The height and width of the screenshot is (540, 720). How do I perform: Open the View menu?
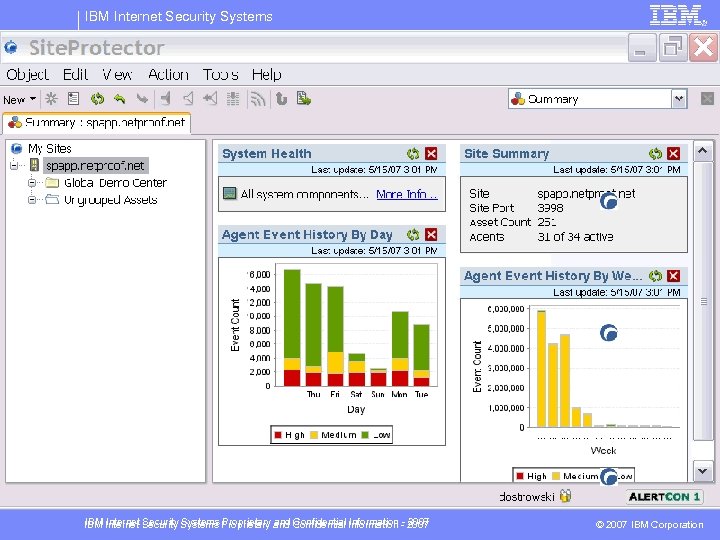pos(117,74)
